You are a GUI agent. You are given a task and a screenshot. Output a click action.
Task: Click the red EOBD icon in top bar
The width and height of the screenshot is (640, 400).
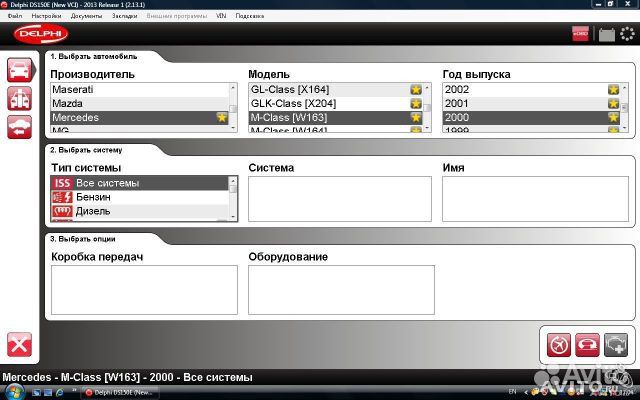(580, 33)
